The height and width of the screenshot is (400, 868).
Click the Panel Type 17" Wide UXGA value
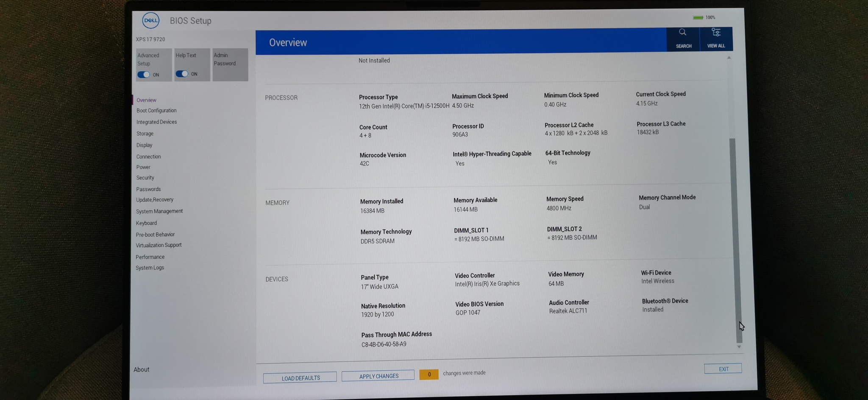pyautogui.click(x=379, y=286)
